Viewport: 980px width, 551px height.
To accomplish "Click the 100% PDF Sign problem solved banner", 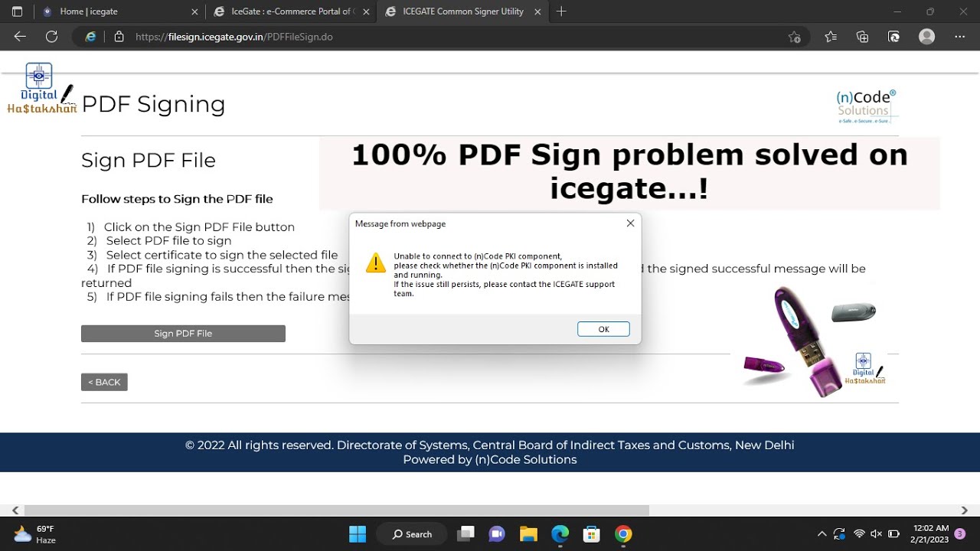I will 629,172.
